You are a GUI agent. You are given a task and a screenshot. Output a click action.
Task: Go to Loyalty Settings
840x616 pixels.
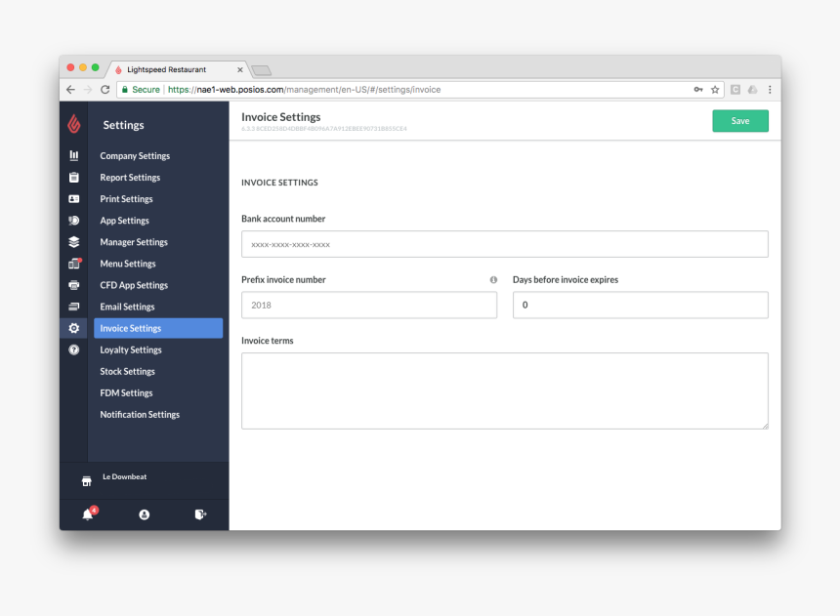click(x=131, y=350)
